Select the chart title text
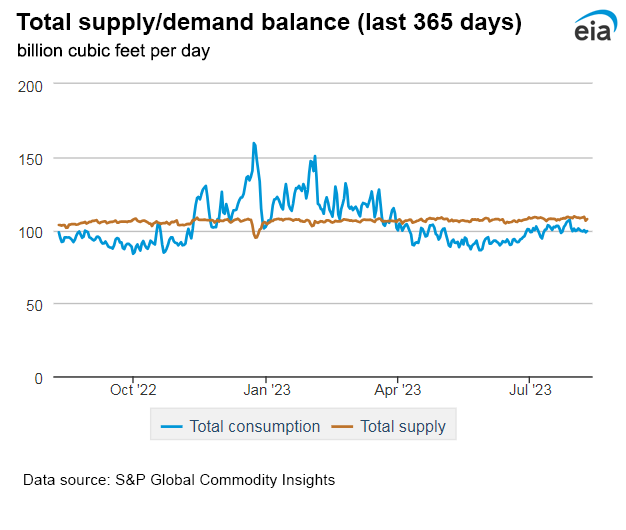The height and width of the screenshot is (530, 626). 269,22
